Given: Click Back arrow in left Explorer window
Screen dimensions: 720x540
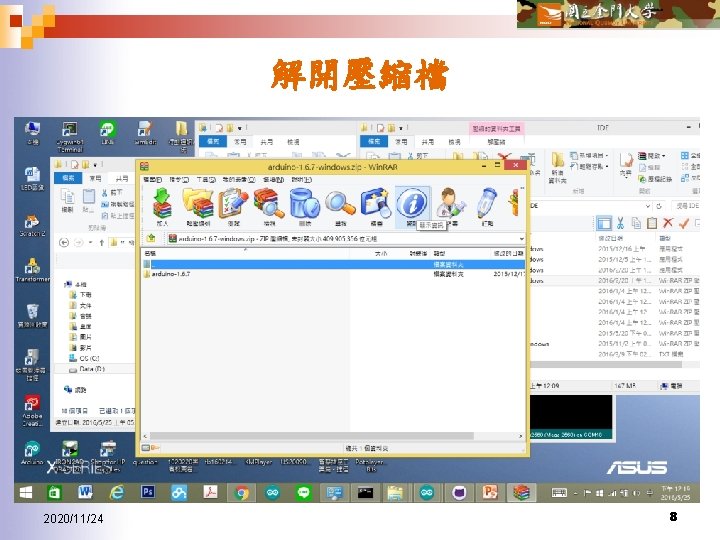Looking at the screenshot, I should tap(64, 242).
